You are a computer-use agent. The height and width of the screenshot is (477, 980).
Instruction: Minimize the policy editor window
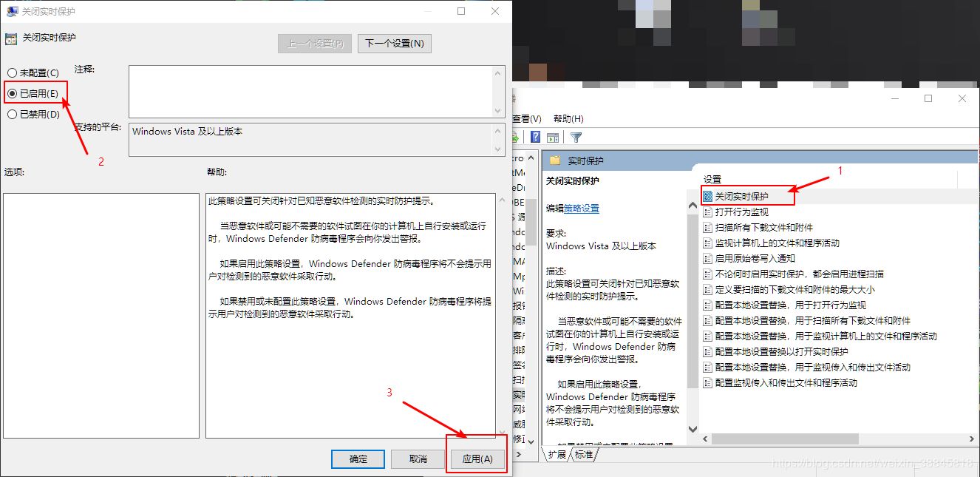point(895,98)
